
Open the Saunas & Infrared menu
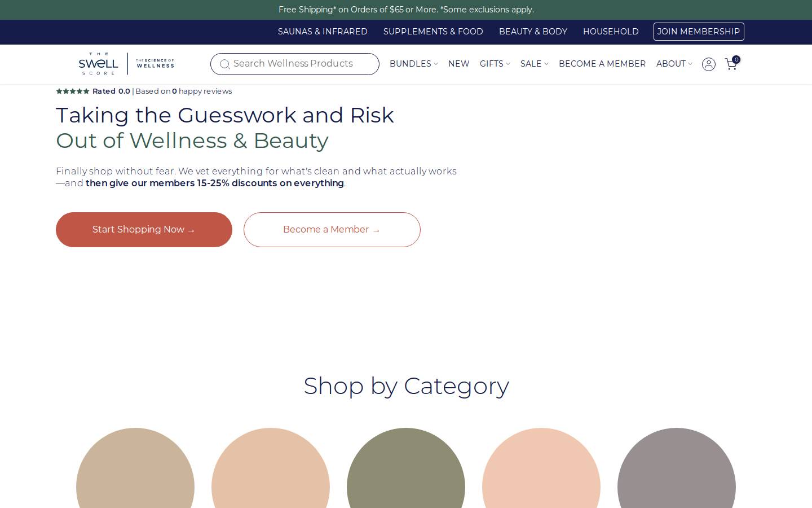pos(323,32)
